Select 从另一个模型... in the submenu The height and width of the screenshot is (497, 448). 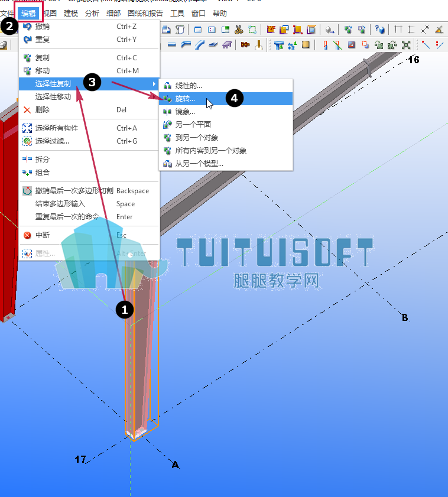click(x=226, y=164)
